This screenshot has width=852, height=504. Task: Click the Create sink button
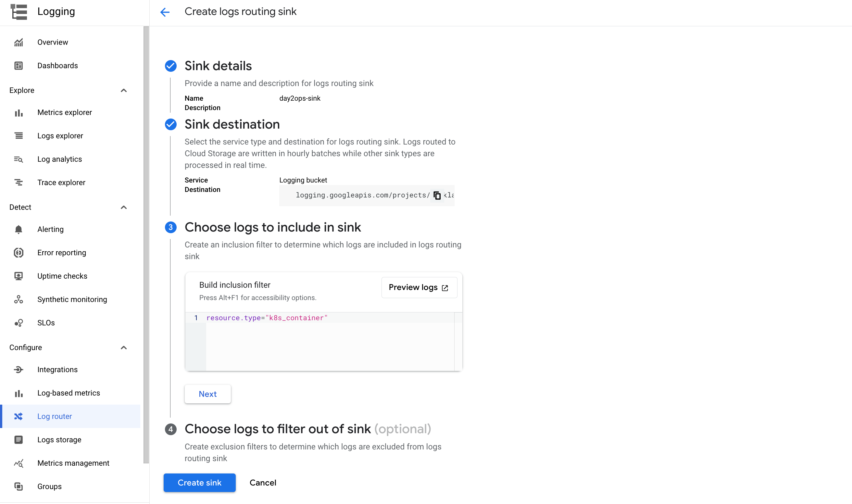(x=199, y=482)
